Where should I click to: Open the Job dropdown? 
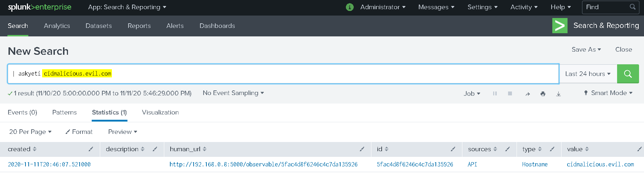coord(472,94)
